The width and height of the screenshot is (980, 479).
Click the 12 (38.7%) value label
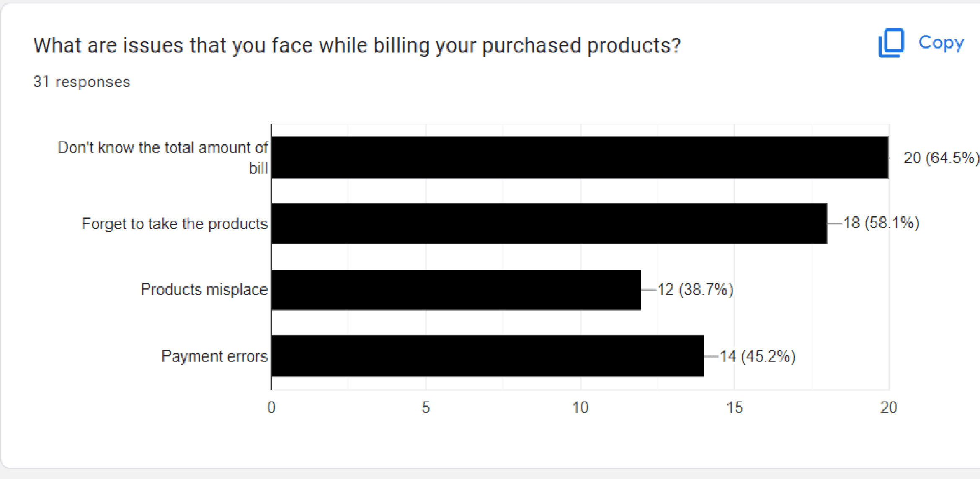(695, 289)
